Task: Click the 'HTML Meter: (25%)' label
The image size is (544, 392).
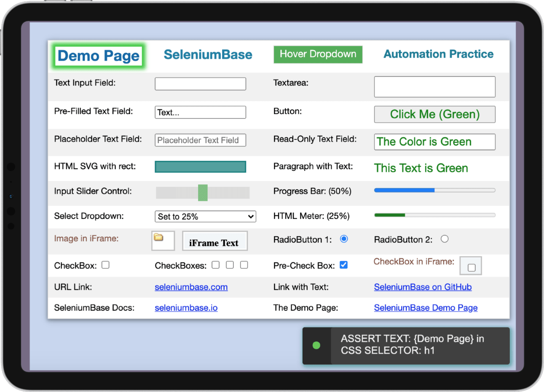Action: pyautogui.click(x=311, y=216)
